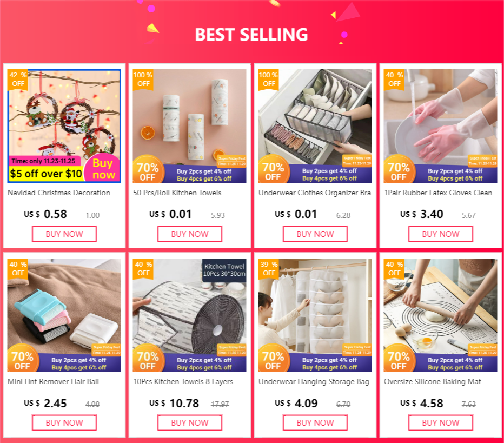Open the Underwear Clothes Organizer Bra image
Image resolution: width=504 pixels, height=443 pixels.
coord(315,126)
